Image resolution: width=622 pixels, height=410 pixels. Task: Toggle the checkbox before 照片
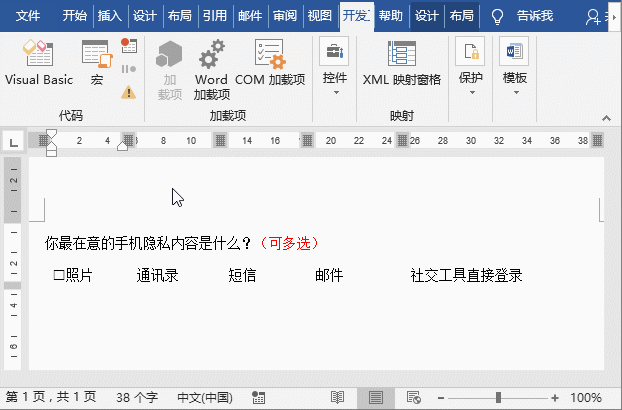coord(59,275)
